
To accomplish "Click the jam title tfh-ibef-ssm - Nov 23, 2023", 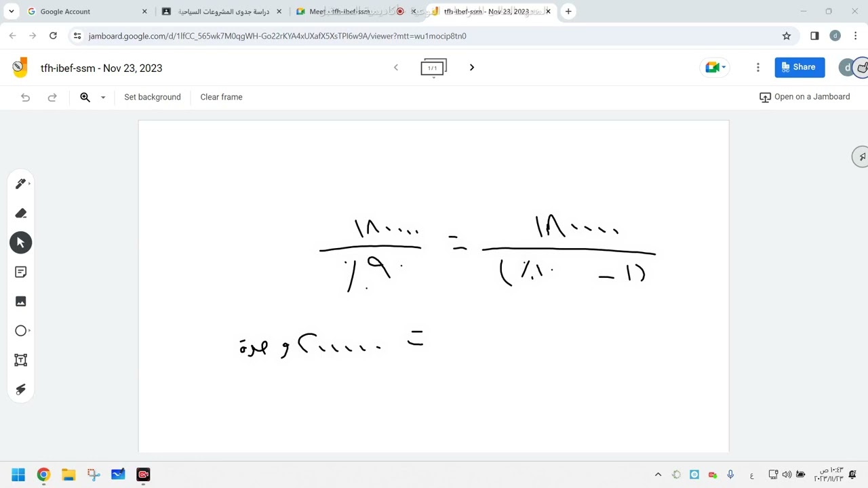I will 101,68.
